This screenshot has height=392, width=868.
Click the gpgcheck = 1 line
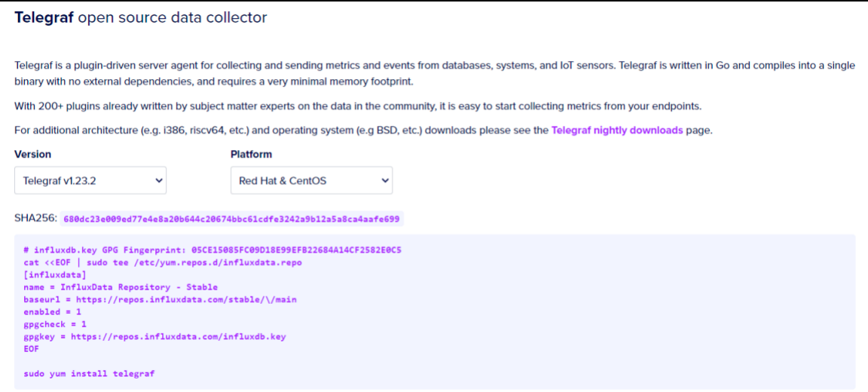pos(55,324)
